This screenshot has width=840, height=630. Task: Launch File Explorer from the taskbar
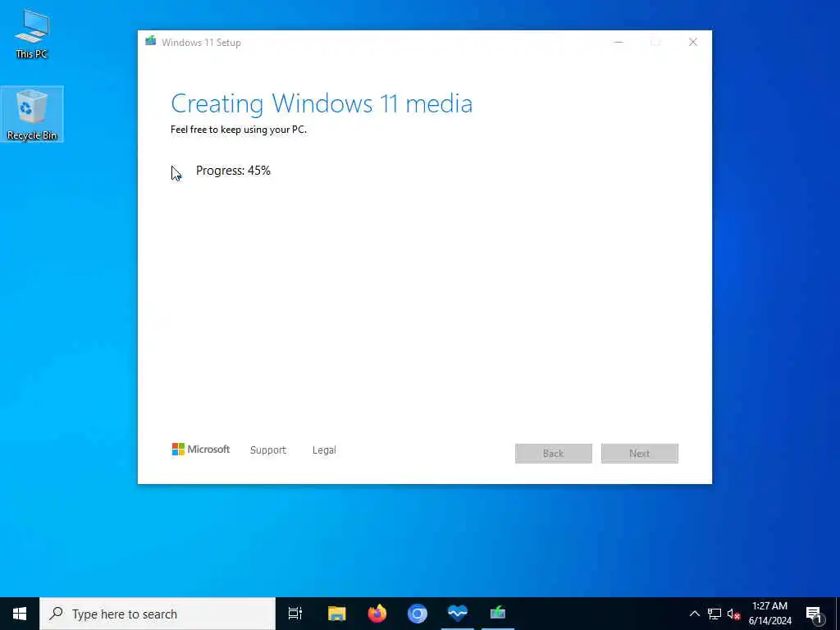pos(337,614)
